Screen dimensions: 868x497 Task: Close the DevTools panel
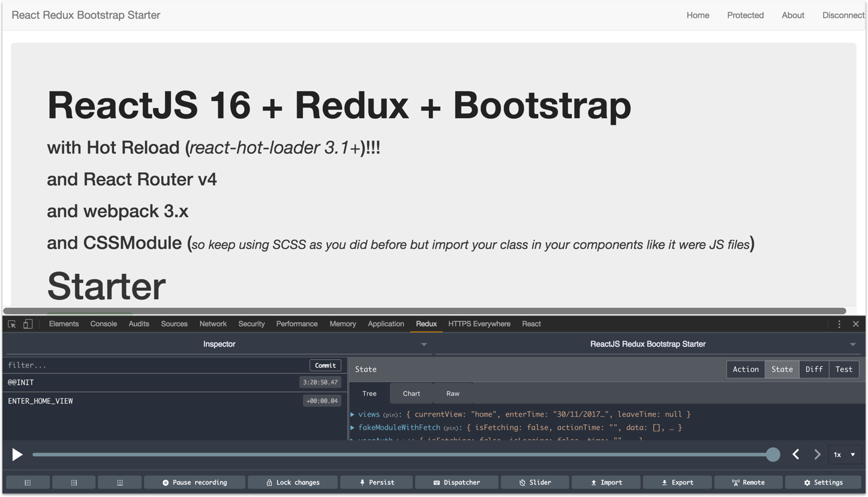point(856,324)
